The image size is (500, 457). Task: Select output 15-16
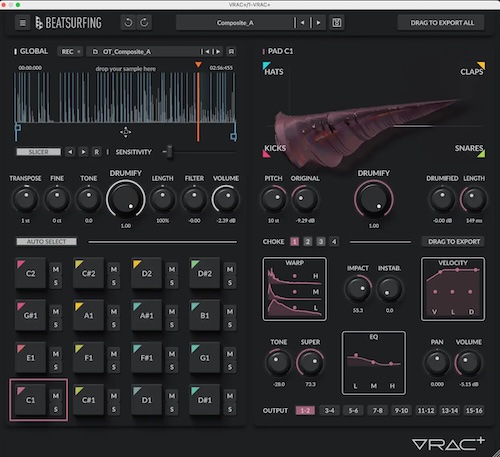coord(474,410)
